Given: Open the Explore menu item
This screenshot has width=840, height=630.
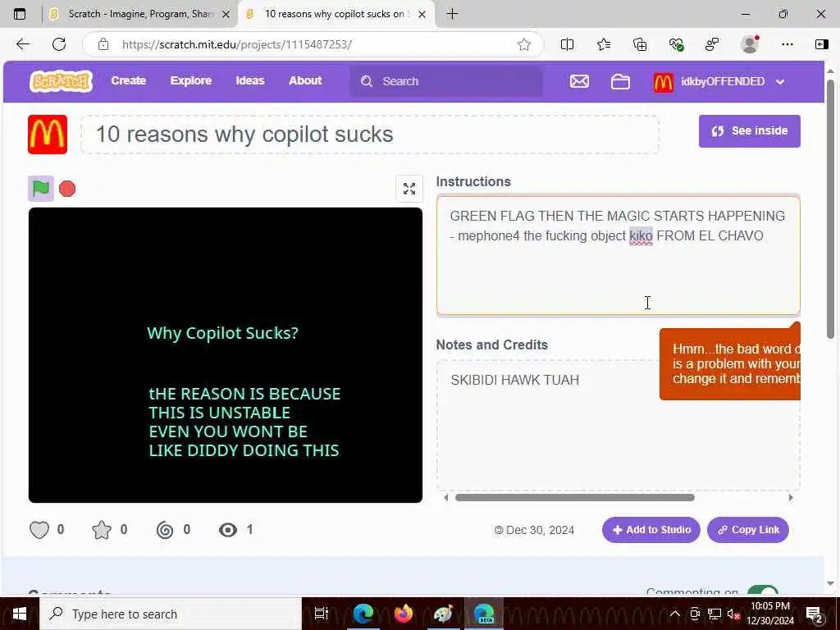Looking at the screenshot, I should (x=190, y=81).
